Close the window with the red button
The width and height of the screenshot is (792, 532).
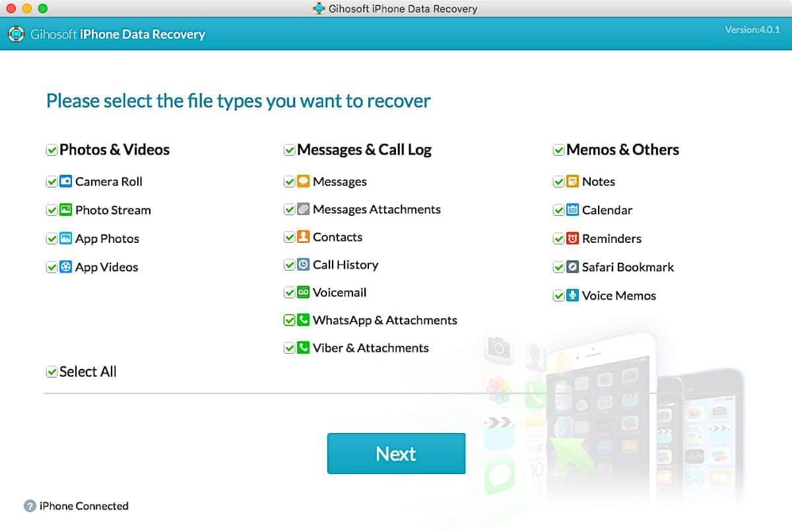pos(11,9)
